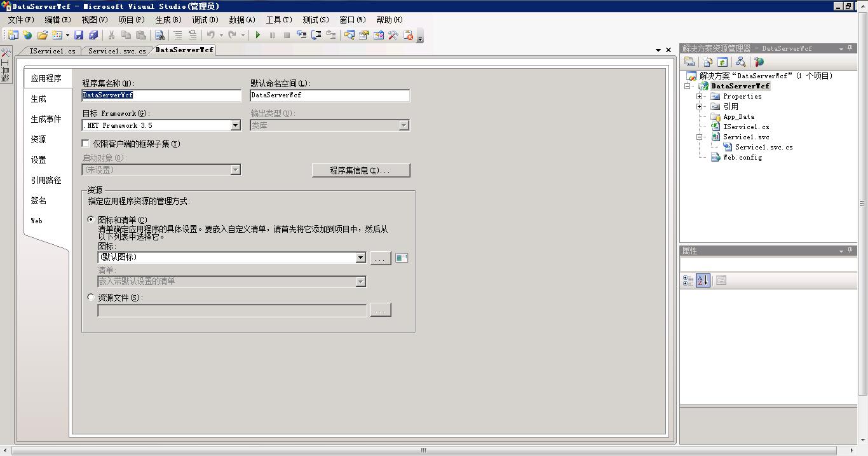Switch to the Service1.svc.cs tab
This screenshot has height=456, width=868.
click(116, 51)
